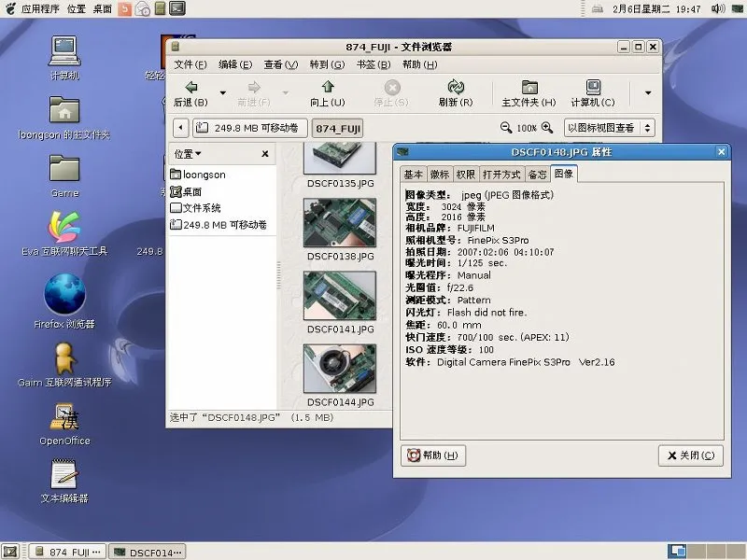
Task: Click the orange launcher icon in top panel
Action: (124, 8)
